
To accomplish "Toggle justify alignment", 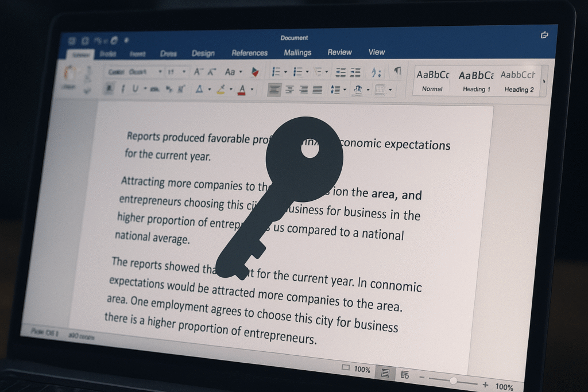I will 317,90.
